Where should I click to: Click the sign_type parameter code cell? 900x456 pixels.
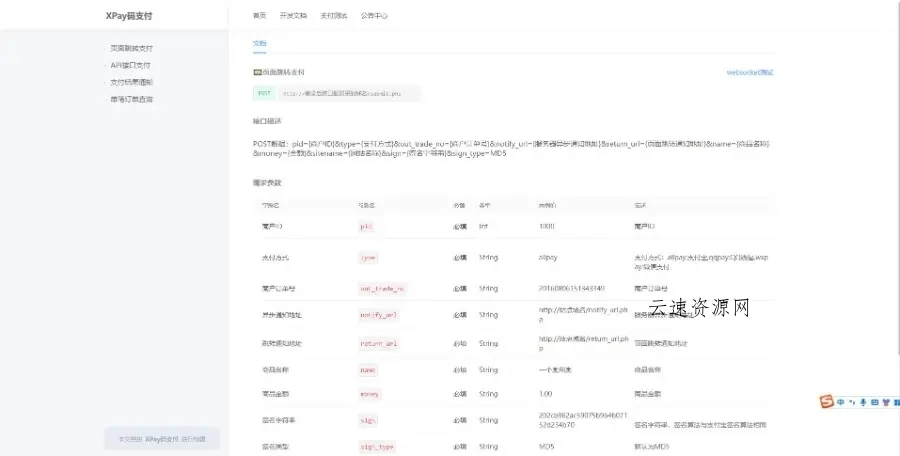[377, 447]
